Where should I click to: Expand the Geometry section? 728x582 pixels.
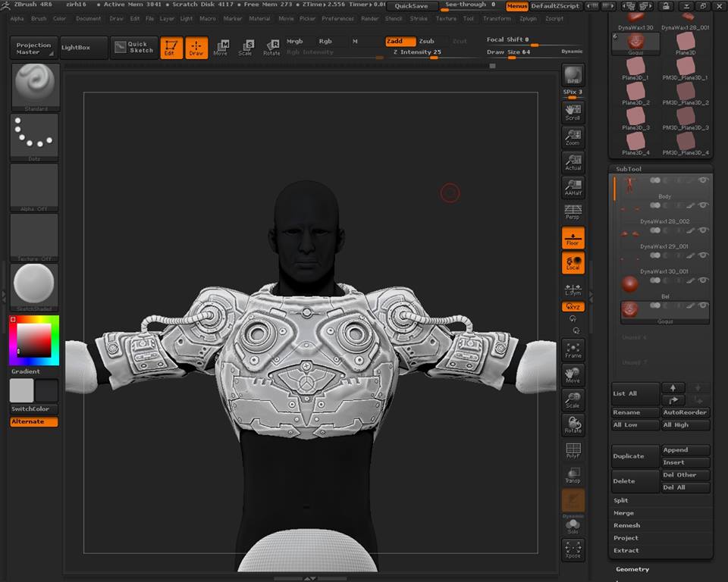[632, 569]
